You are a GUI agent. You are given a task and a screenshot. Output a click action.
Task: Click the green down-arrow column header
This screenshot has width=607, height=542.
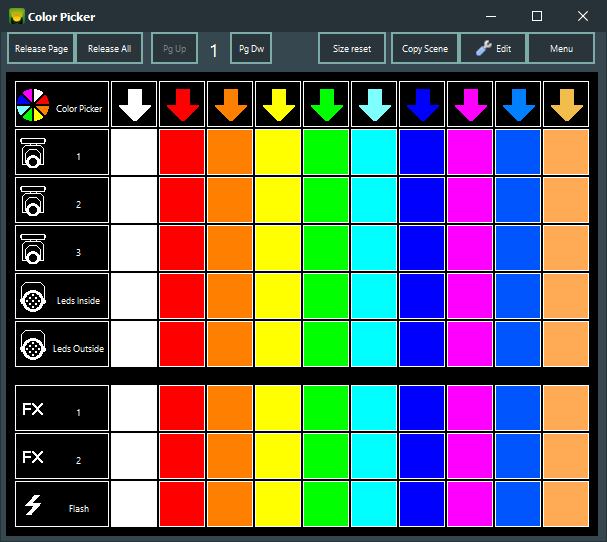pyautogui.click(x=326, y=104)
